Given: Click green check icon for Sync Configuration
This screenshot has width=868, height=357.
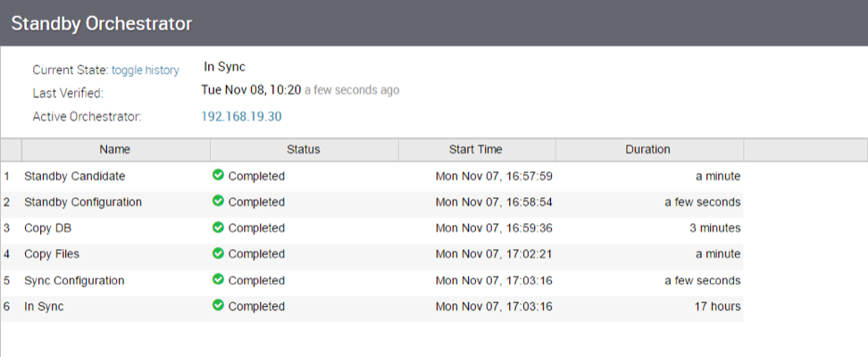Looking at the screenshot, I should (218, 279).
